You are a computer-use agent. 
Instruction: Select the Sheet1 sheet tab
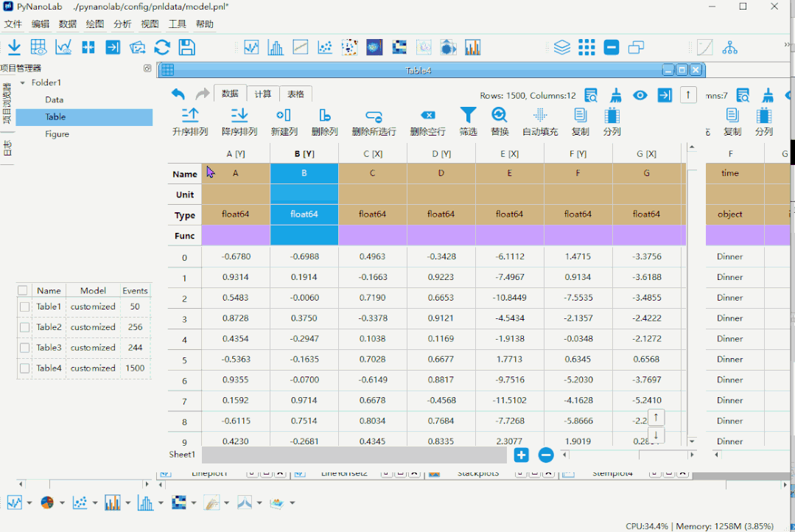[182, 455]
